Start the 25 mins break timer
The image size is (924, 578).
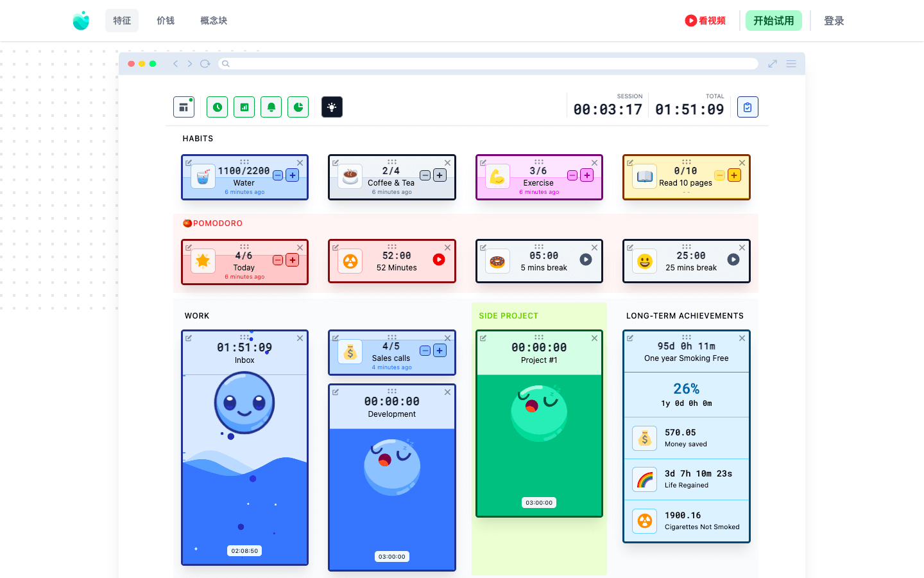click(733, 259)
